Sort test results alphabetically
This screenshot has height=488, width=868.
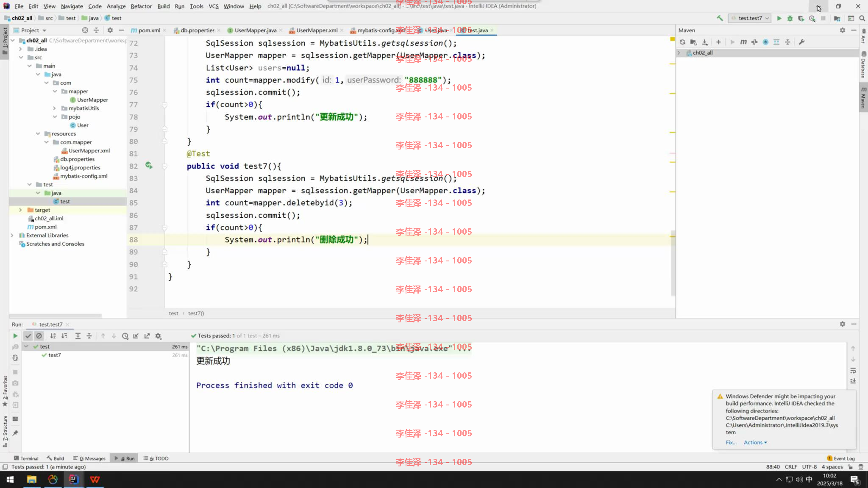(x=53, y=336)
